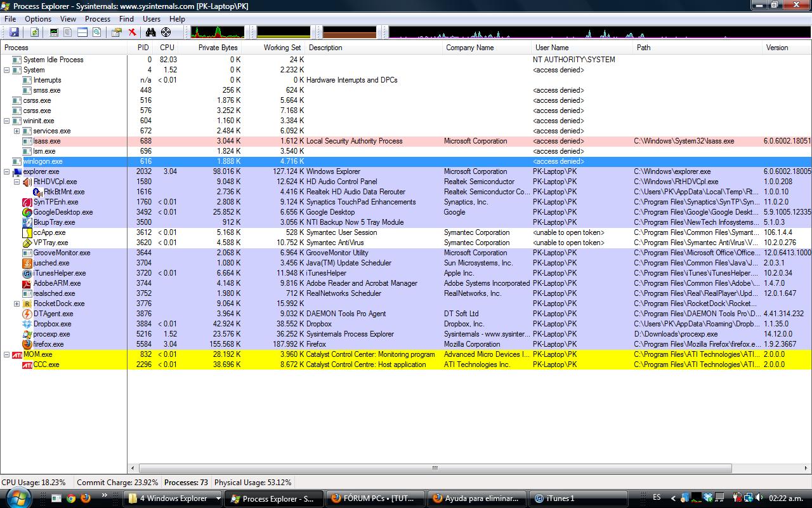Click the CPU usage history mini graph
Image resolution: width=812 pixels, height=508 pixels.
click(x=217, y=32)
